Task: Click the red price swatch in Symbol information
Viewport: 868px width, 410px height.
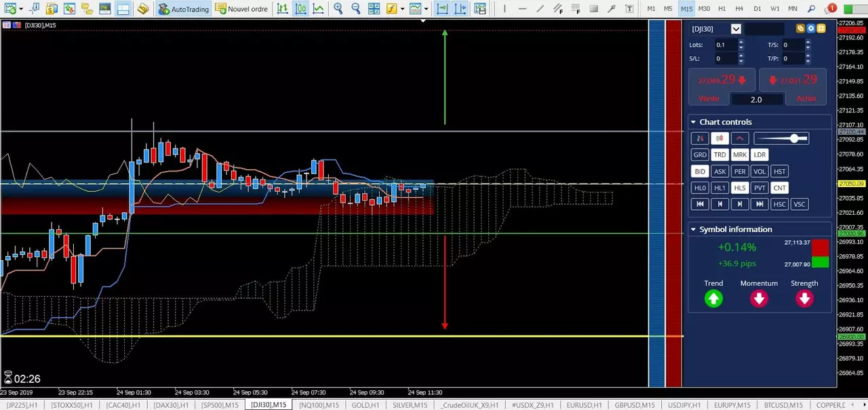Action: (x=820, y=247)
